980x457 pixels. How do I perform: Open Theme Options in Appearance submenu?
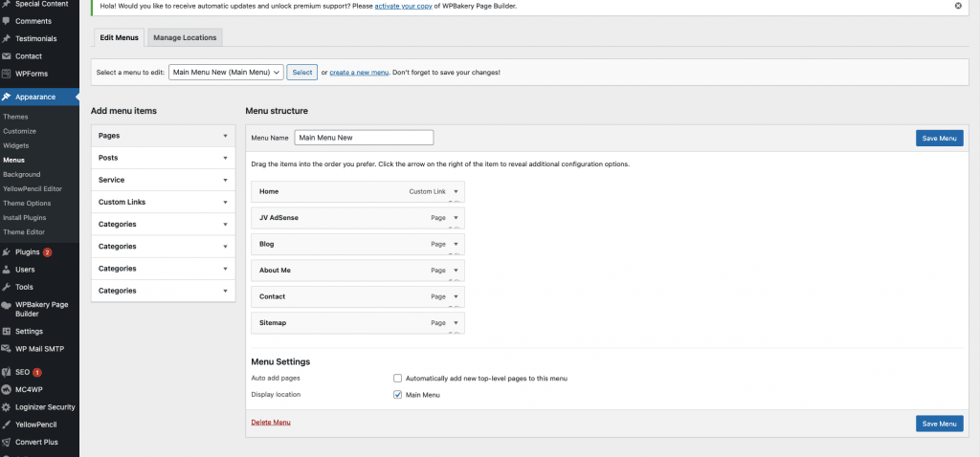[27, 203]
